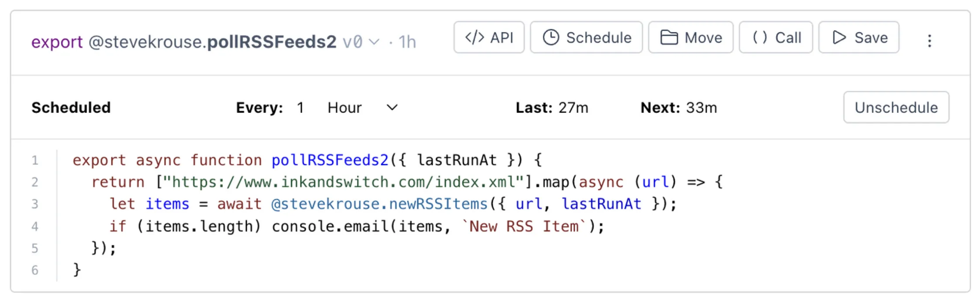
Task: Open the @stevekrouse profile link in header
Action: click(146, 42)
